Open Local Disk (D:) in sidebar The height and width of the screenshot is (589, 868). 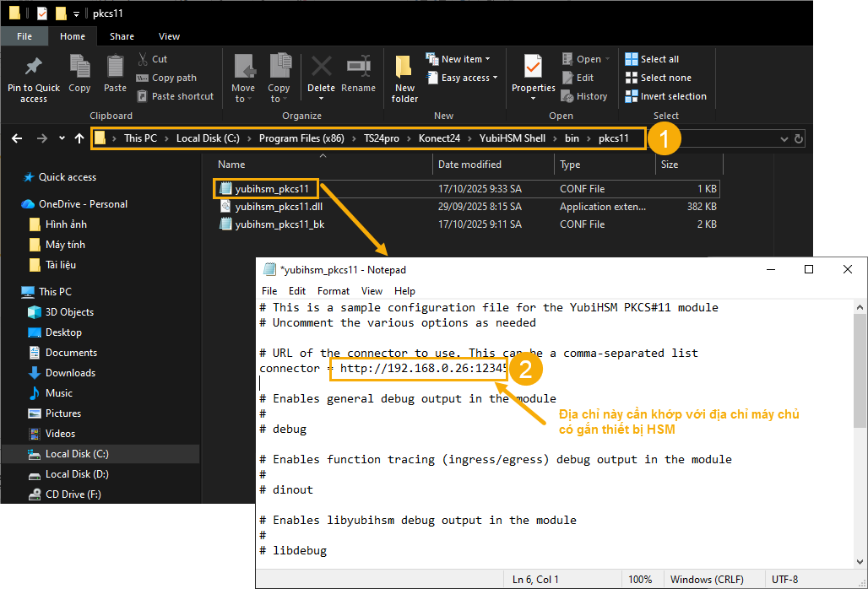click(77, 474)
